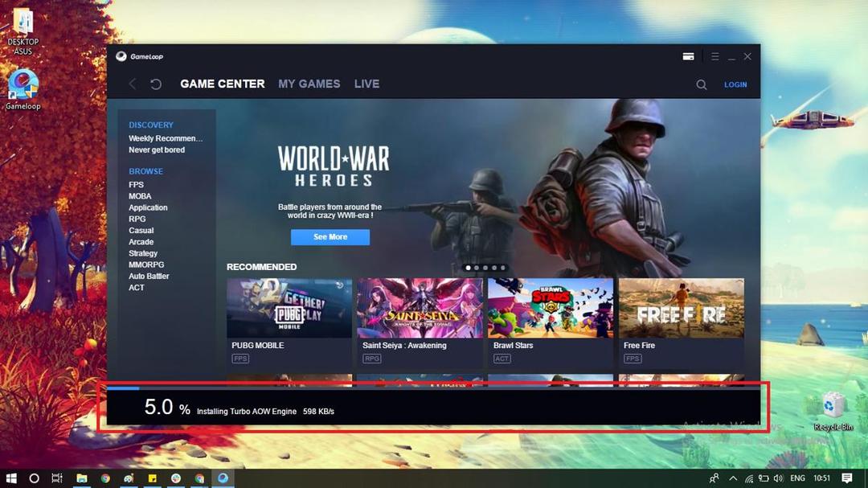Open the Saint Seiya game thumbnail
Screen dimensions: 868x488
[420, 308]
